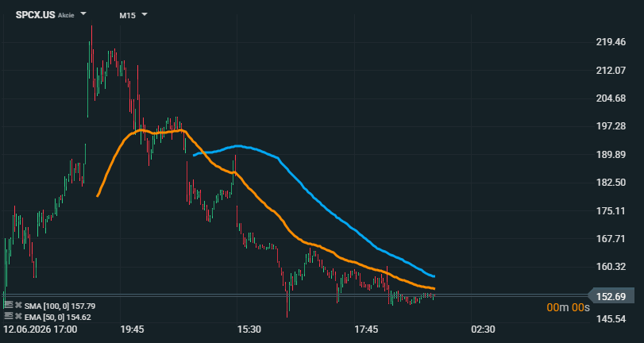Image resolution: width=644 pixels, height=343 pixels.
Task: Click the 219.46 price axis label
Action: point(611,42)
